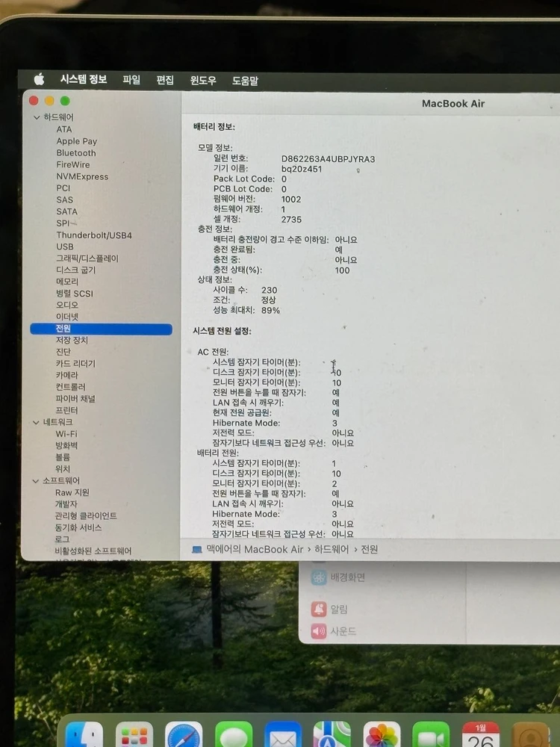
Task: Select Raw 지원 under 소프트웨어
Action: pyautogui.click(x=72, y=492)
